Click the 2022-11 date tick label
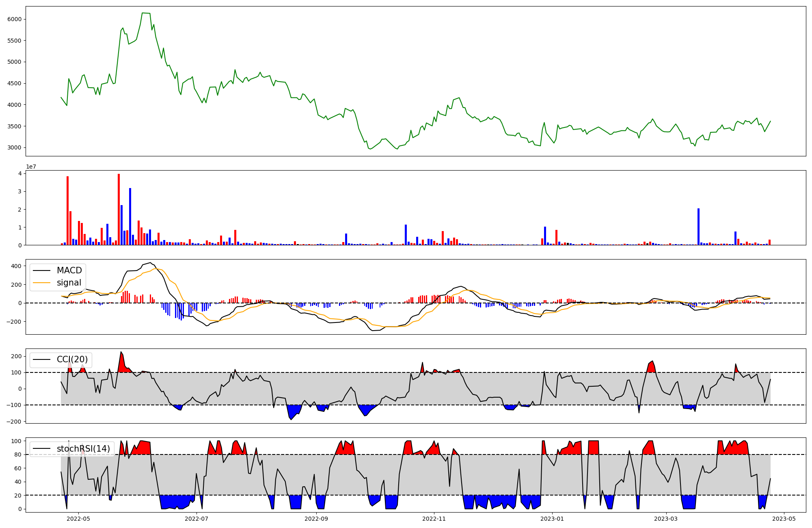The height and width of the screenshot is (528, 812). coord(434,518)
